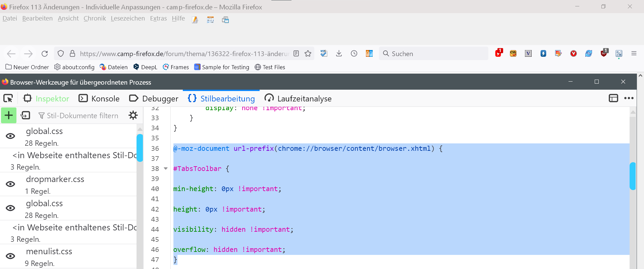Open the about:config bookmark
Viewport: 644px width, 269px height.
74,67
